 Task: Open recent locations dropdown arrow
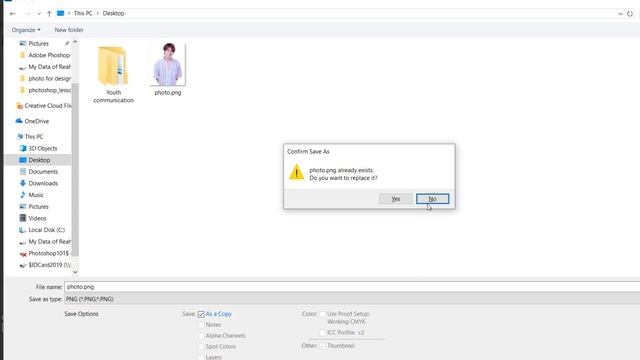39,13
